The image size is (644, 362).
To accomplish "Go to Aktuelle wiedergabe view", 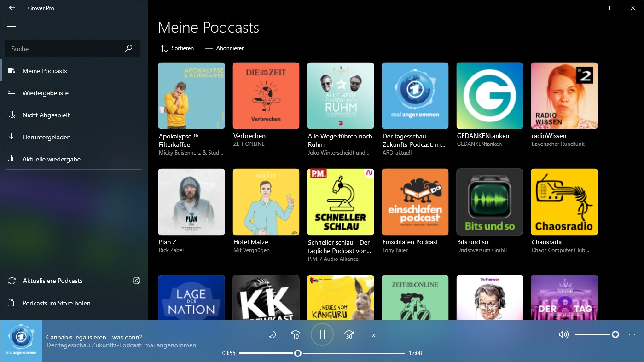I will click(74, 159).
